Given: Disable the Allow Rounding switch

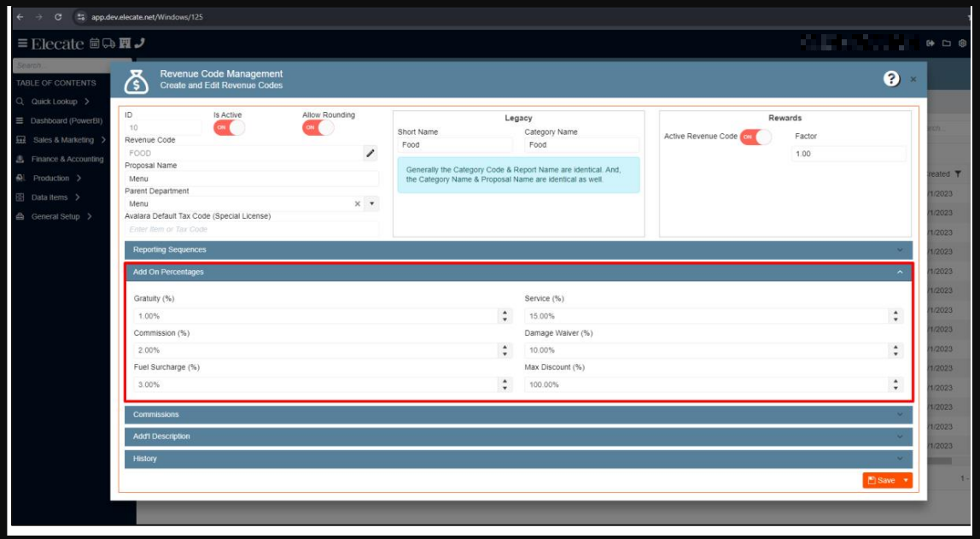Looking at the screenshot, I should (x=318, y=127).
